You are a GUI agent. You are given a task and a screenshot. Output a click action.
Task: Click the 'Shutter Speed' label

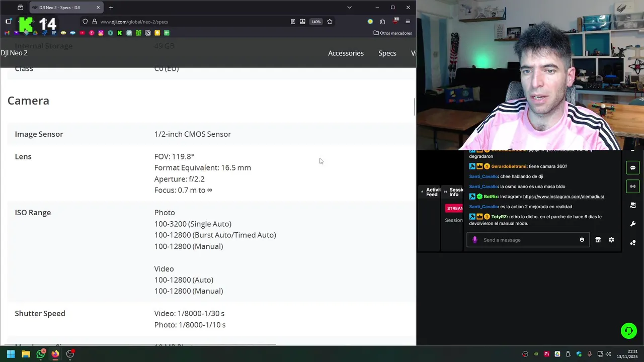pos(40,314)
